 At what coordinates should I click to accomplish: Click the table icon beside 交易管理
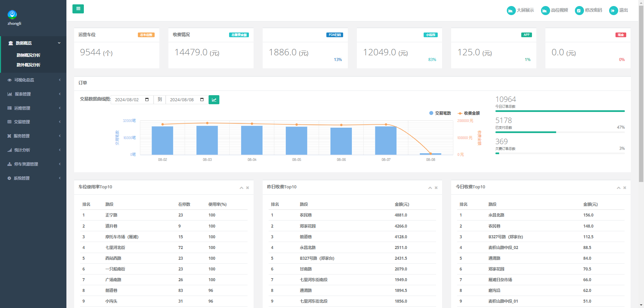[9, 122]
